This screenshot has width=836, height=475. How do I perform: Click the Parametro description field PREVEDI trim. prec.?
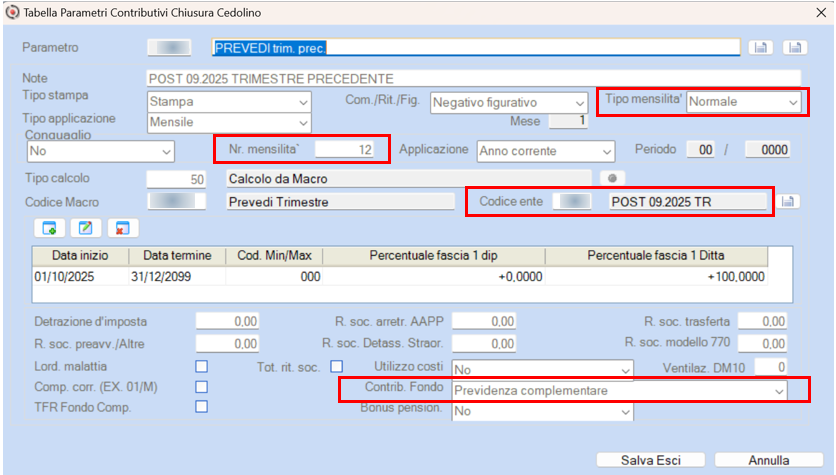pos(476,48)
